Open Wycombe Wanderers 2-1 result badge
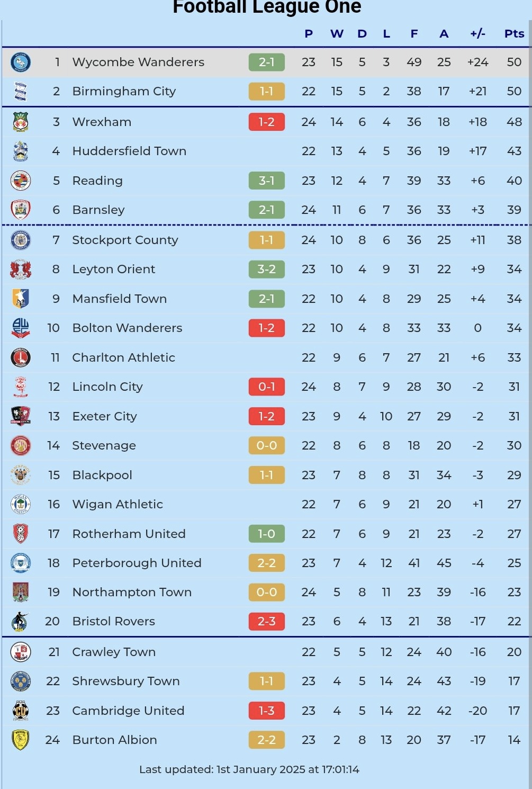 (267, 62)
